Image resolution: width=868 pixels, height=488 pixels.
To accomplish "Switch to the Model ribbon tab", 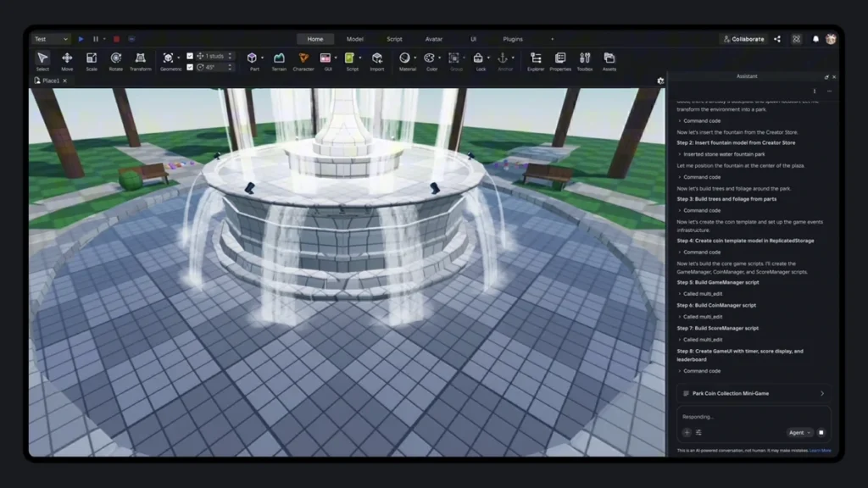I will point(354,38).
